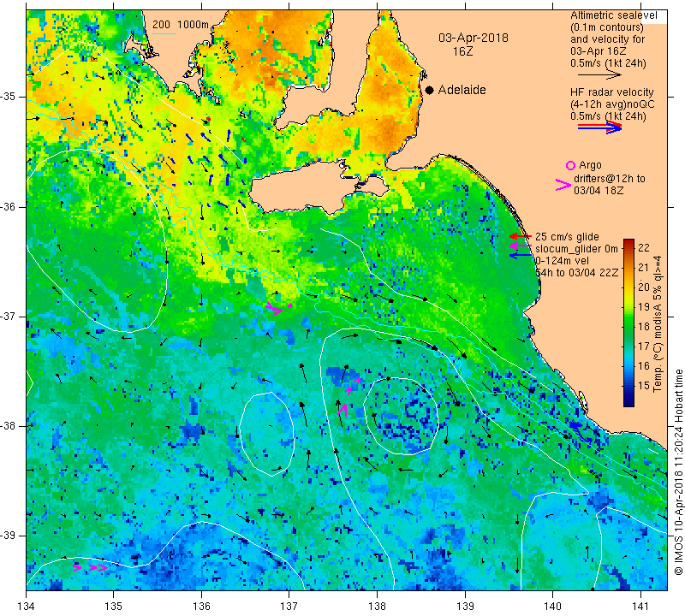The image size is (685, 616).
Task: Click the '0-124m vel' legend text
Action: [563, 261]
